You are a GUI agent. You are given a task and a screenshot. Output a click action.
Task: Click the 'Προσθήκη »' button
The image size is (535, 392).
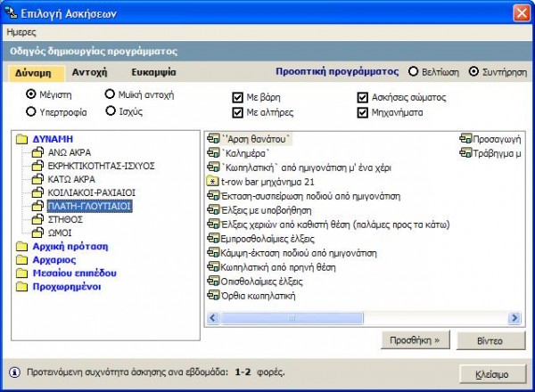(x=416, y=340)
